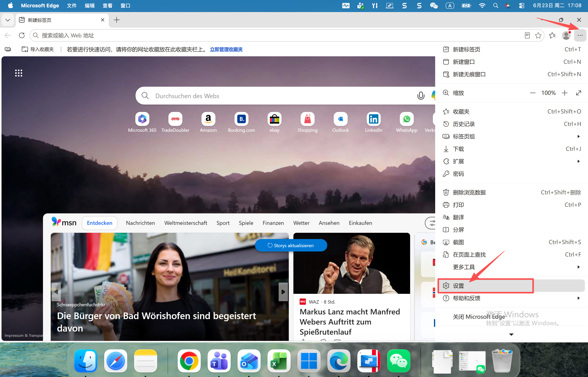Image resolution: width=588 pixels, height=377 pixels.
Task: Zoom out with the minus button
Action: 532,93
